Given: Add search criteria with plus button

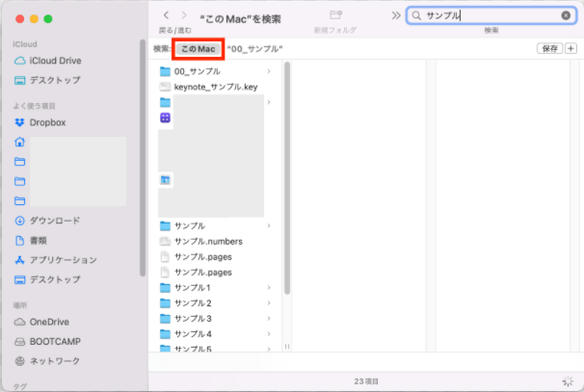Looking at the screenshot, I should tap(571, 48).
